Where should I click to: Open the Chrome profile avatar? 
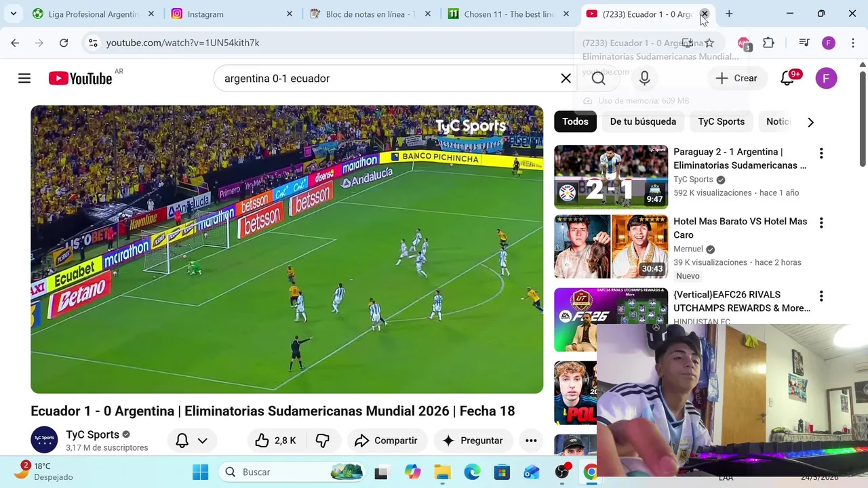click(828, 43)
